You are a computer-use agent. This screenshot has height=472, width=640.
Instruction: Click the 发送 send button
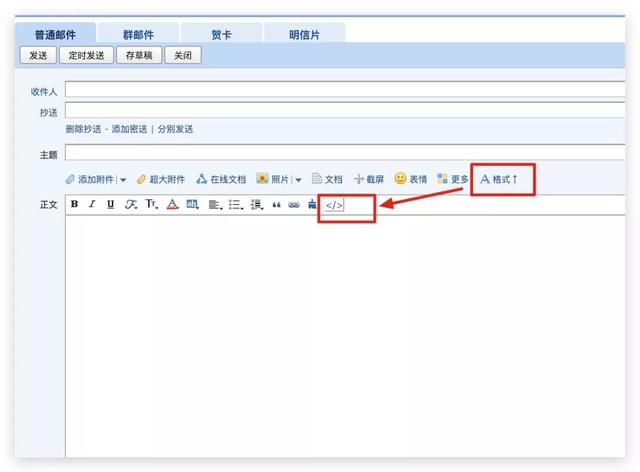pyautogui.click(x=38, y=55)
